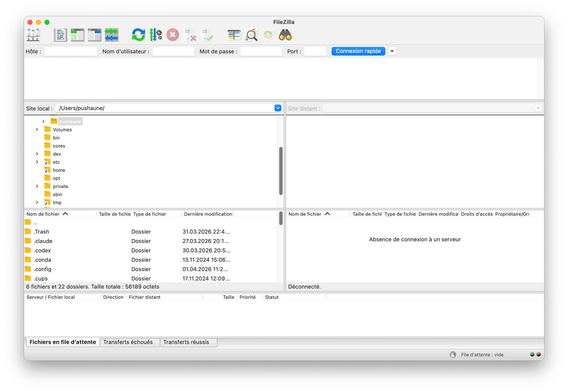Screen dimensions: 568x392
Task: Expand the tmp folder node
Action: click(37, 203)
